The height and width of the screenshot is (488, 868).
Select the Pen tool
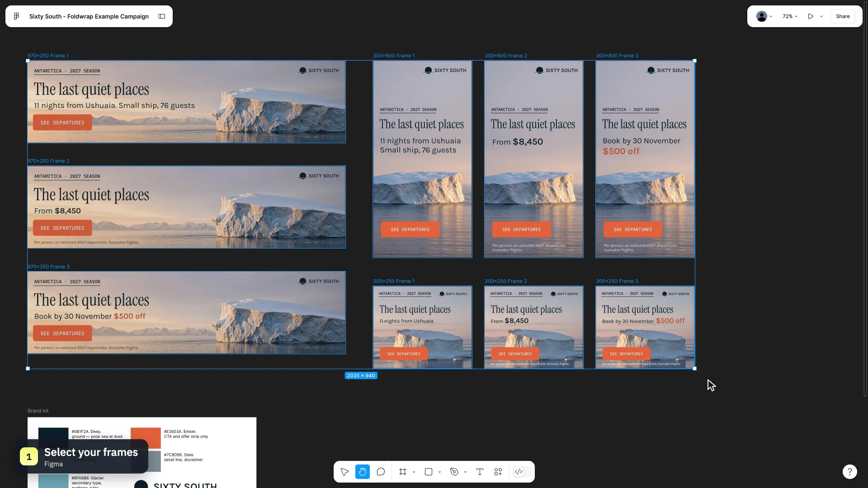point(454,472)
